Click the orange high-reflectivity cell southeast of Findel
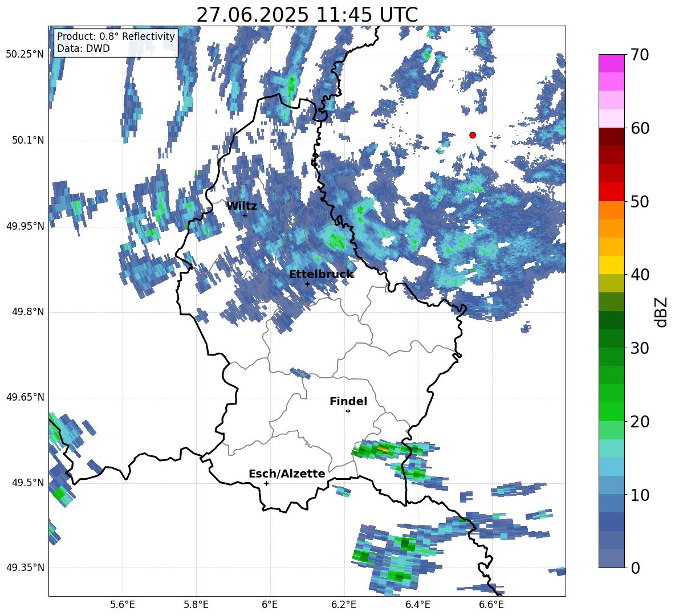Screen dimensions: 675x616 click(x=383, y=449)
